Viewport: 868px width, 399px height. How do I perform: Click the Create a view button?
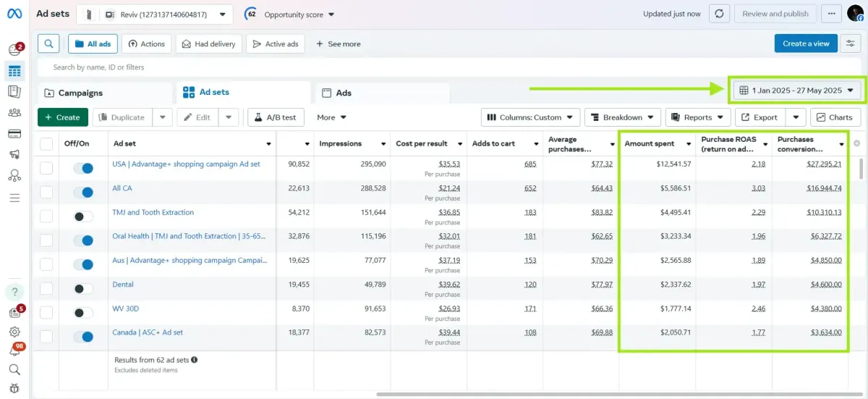(805, 43)
